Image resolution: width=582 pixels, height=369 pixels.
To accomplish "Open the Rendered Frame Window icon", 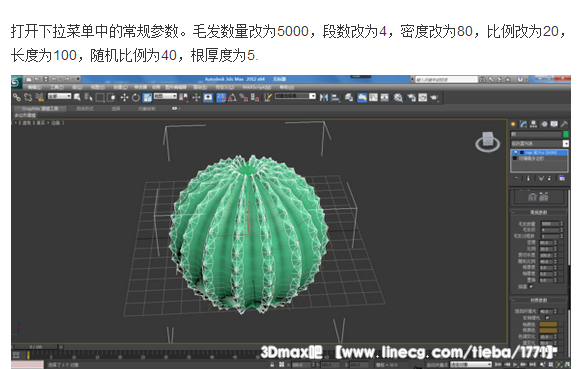I will click(x=422, y=98).
